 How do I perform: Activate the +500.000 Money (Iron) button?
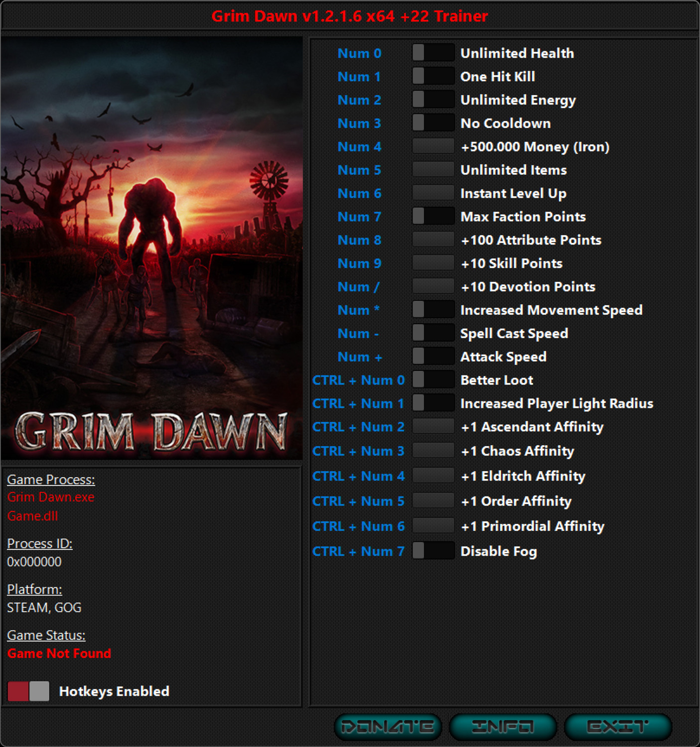433,146
